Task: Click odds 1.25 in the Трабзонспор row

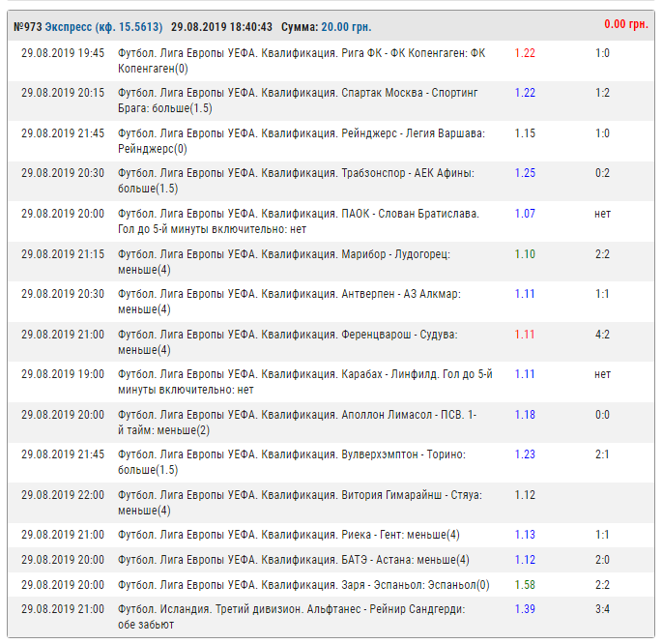Action: click(525, 173)
